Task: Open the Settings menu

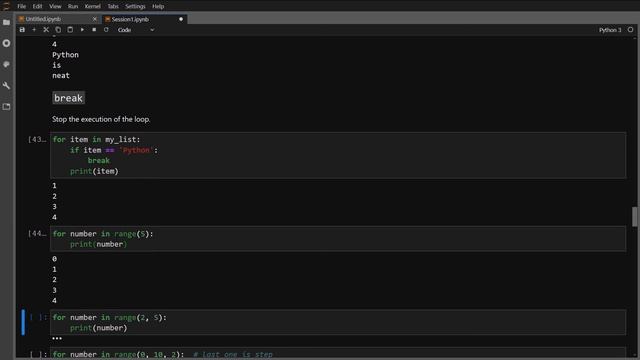Action: point(135,6)
